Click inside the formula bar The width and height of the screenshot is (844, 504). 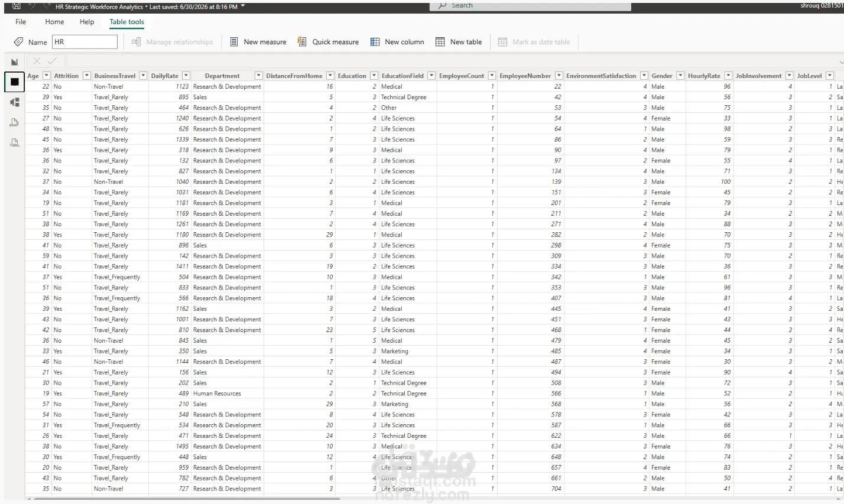coord(452,61)
